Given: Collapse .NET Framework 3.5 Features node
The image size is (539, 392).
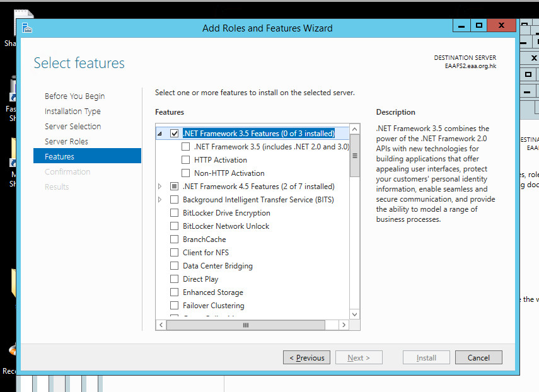Looking at the screenshot, I should (159, 134).
